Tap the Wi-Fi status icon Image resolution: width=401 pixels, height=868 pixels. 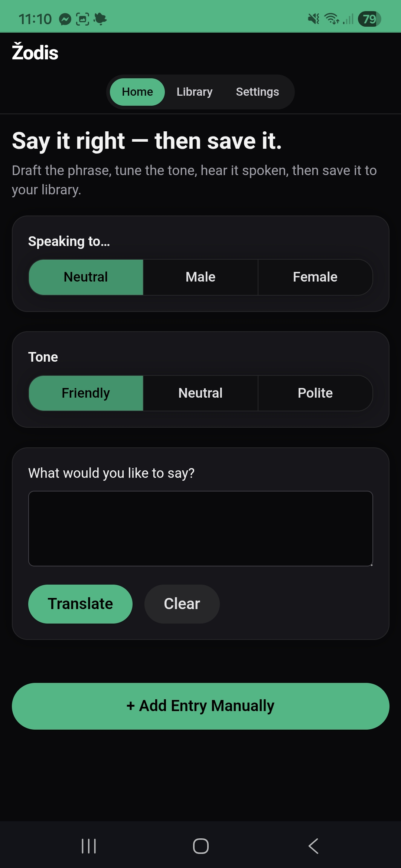click(331, 19)
